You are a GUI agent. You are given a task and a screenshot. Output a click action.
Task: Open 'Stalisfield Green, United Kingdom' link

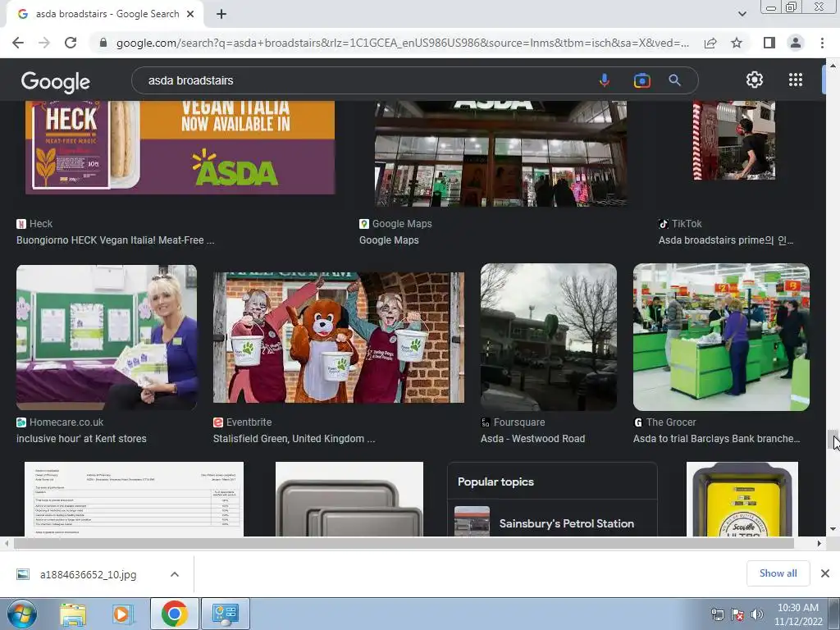(x=294, y=438)
